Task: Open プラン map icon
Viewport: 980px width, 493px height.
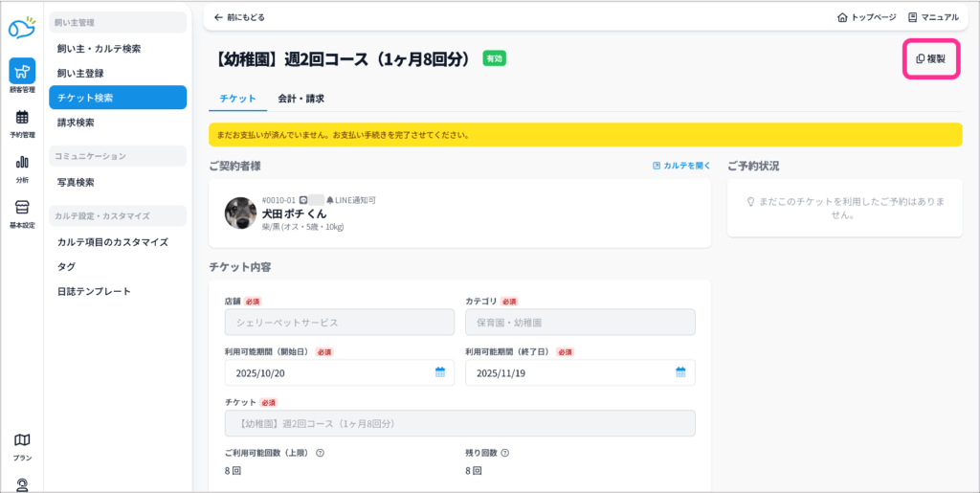Action: click(22, 445)
